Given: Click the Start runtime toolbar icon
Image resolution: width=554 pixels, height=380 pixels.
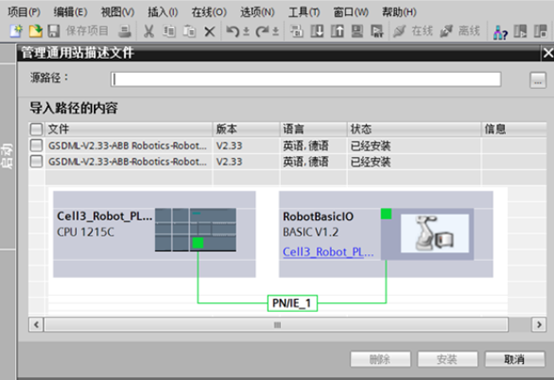Looking at the screenshot, I should point(377,31).
